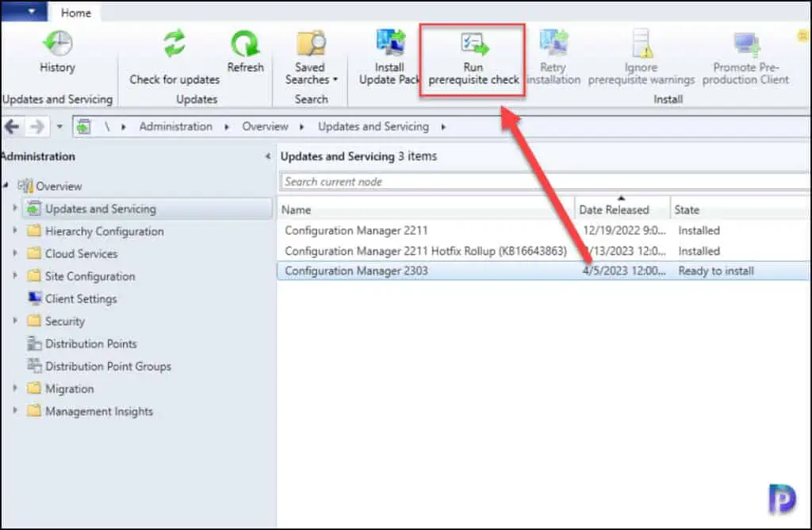Click the 12/19/2022 date cell
This screenshot has width=812, height=530.
[624, 231]
